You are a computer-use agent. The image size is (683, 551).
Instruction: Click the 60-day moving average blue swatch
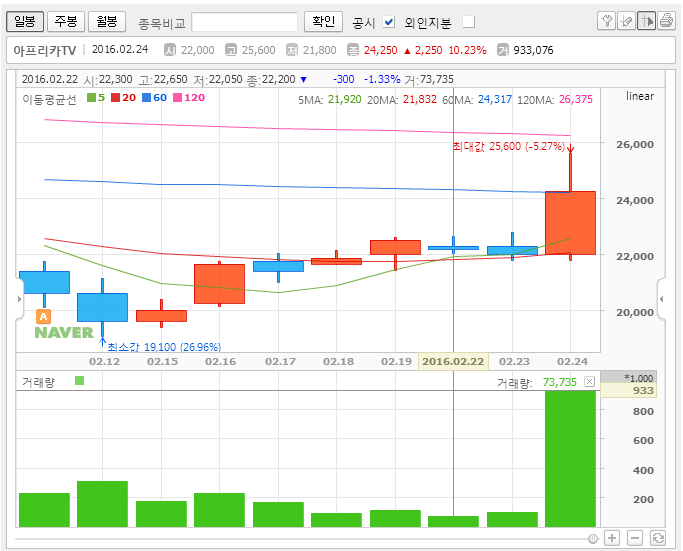point(146,98)
